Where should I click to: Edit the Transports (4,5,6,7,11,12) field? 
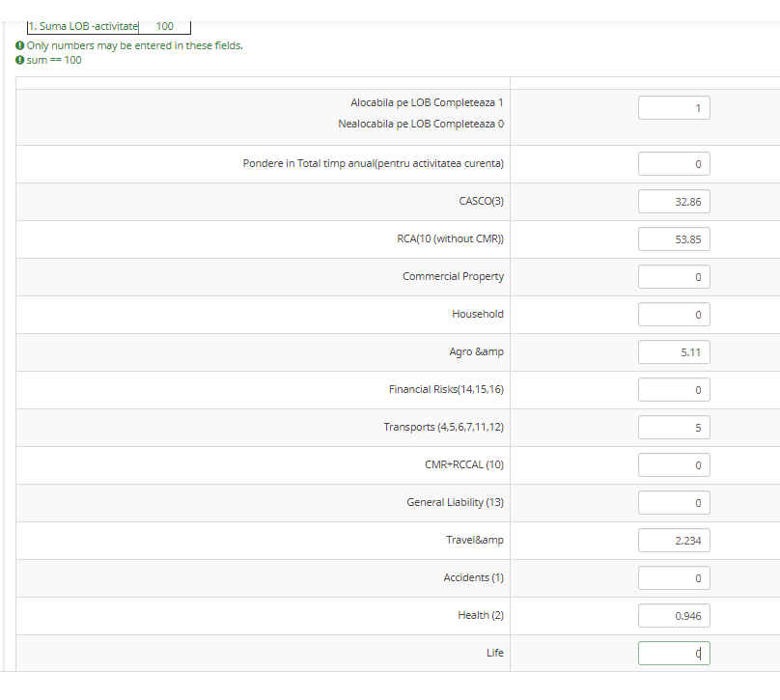(673, 428)
